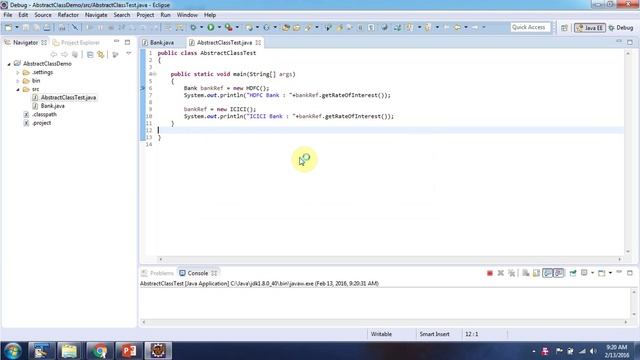Click the Windows Start orb

coord(13,351)
